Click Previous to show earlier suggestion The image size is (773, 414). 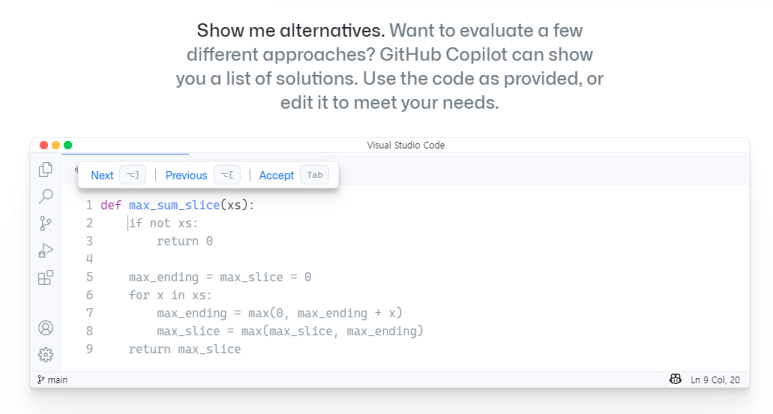pyautogui.click(x=186, y=175)
